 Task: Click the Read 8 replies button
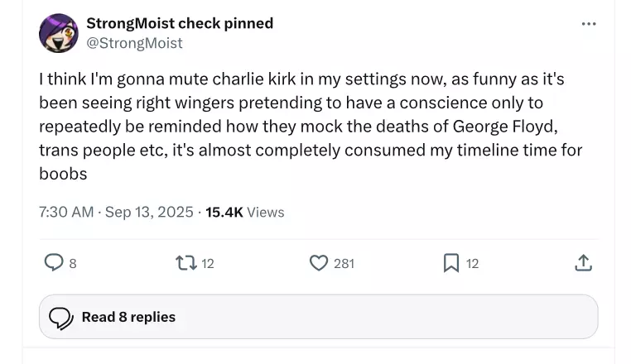click(x=318, y=317)
